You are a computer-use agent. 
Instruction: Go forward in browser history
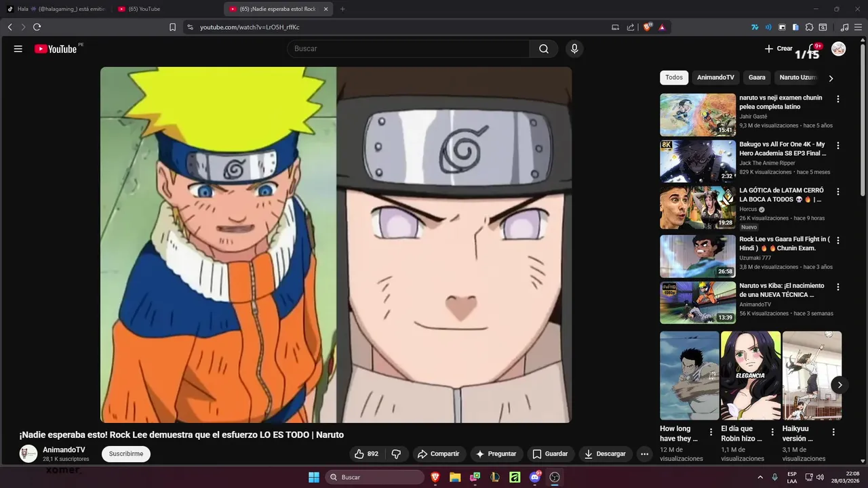tap(23, 27)
